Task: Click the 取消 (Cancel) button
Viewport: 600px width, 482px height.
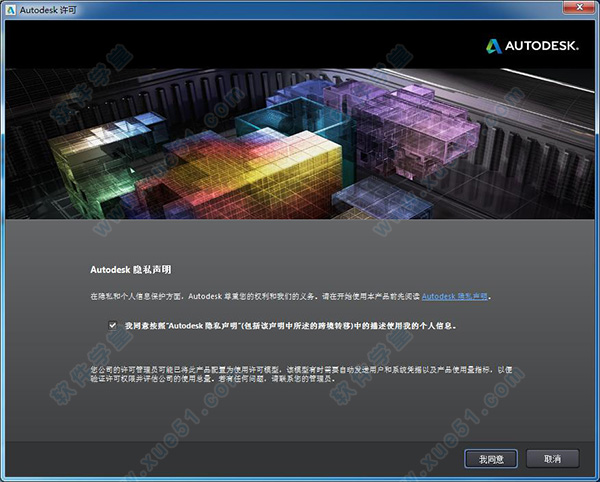Action: pyautogui.click(x=553, y=459)
